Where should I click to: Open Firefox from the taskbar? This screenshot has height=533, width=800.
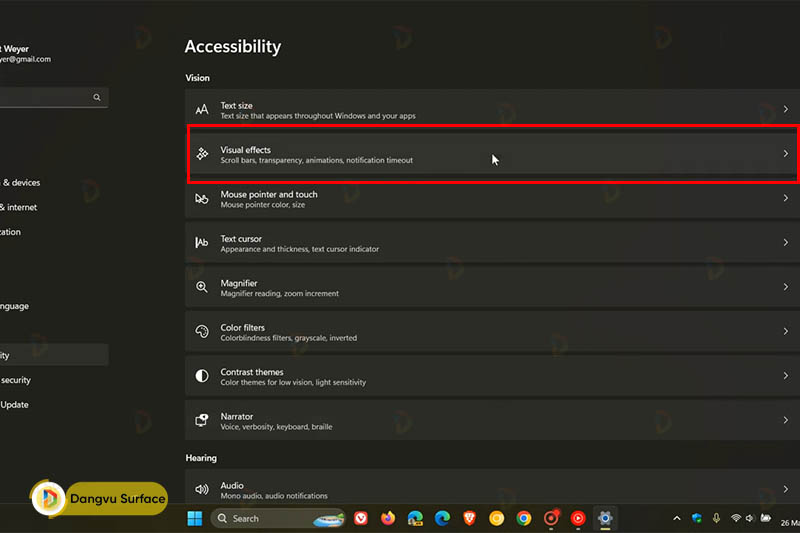pyautogui.click(x=387, y=518)
